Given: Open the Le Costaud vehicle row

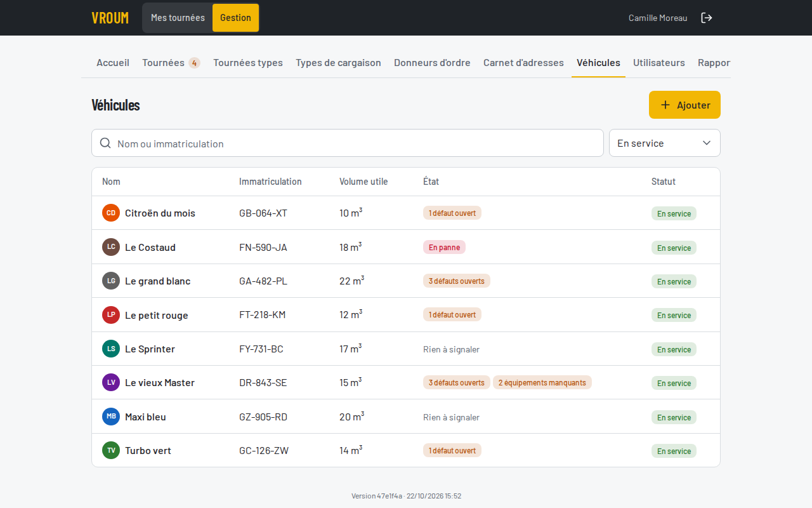Looking at the screenshot, I should click(406, 247).
